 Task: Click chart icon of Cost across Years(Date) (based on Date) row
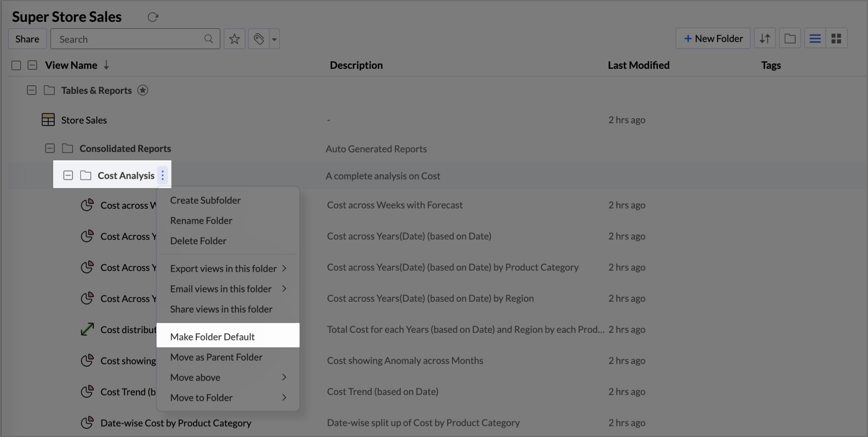[x=87, y=236]
